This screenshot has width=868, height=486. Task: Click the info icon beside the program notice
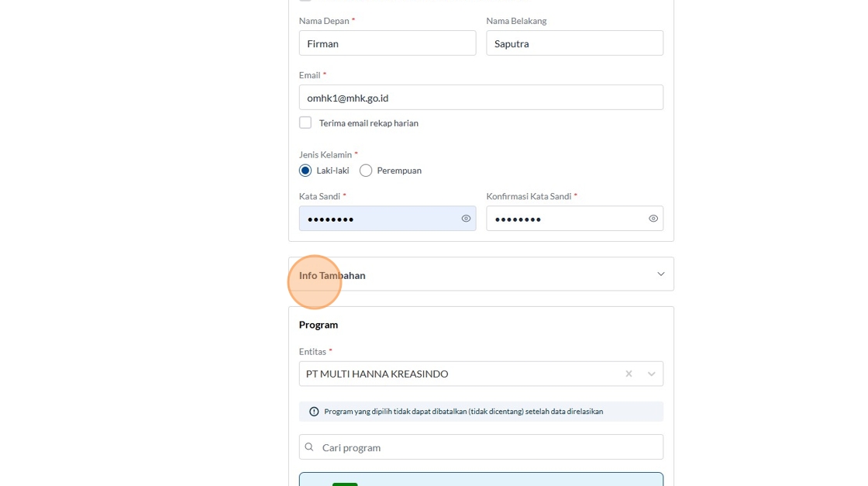(314, 412)
